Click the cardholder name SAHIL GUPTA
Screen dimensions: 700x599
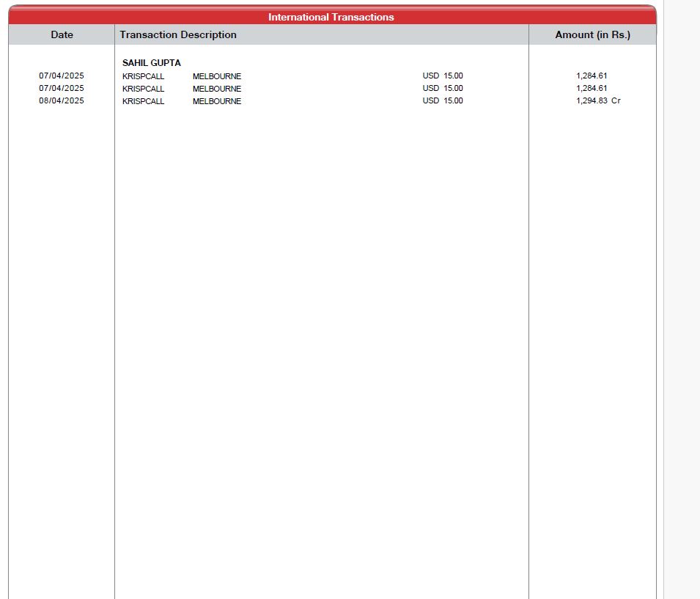point(151,63)
